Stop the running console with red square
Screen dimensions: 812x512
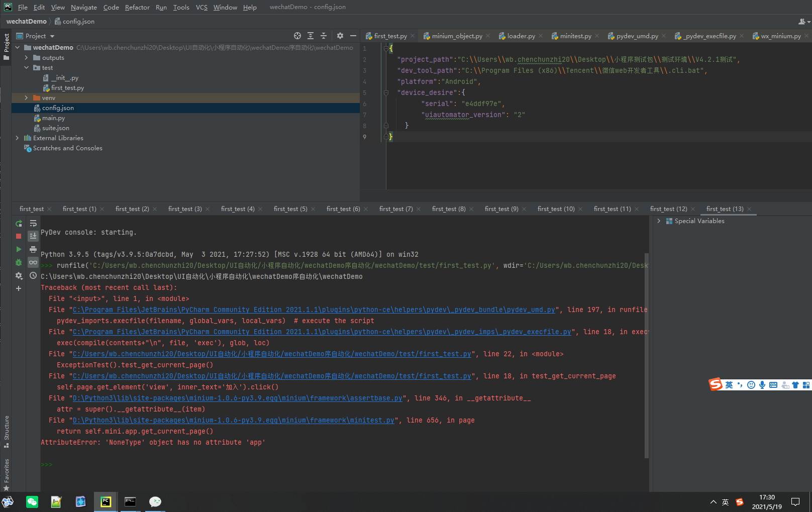click(19, 236)
